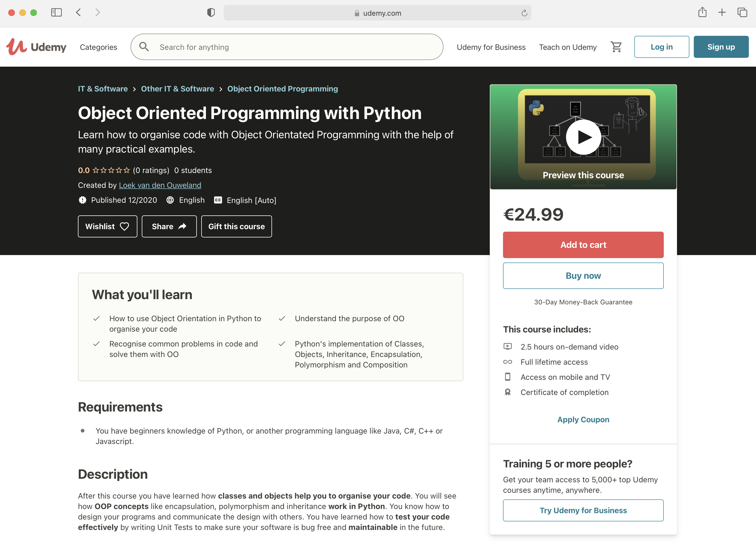This screenshot has width=756, height=544.
Task: Open the Safari sidebar toggle icon
Action: point(56,13)
